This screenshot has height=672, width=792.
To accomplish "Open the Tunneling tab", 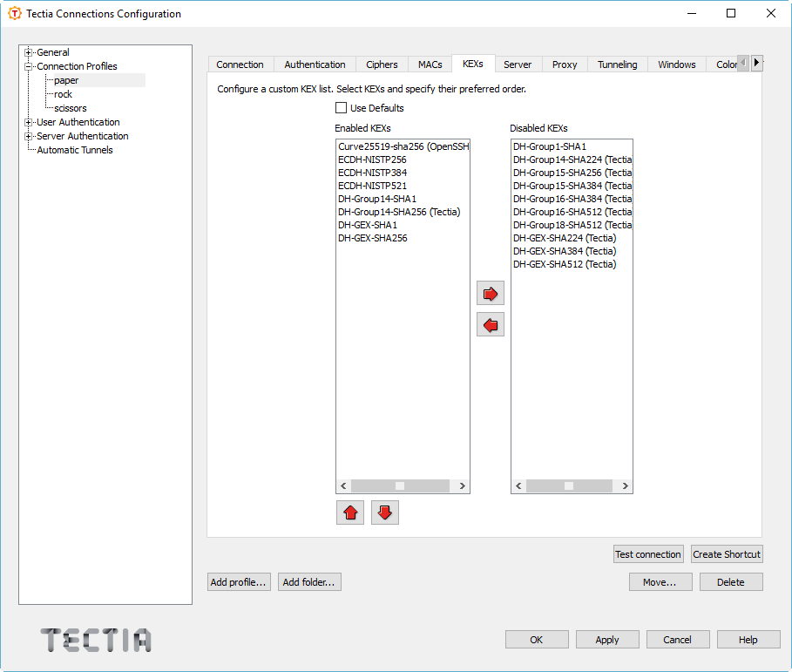I will click(x=617, y=64).
